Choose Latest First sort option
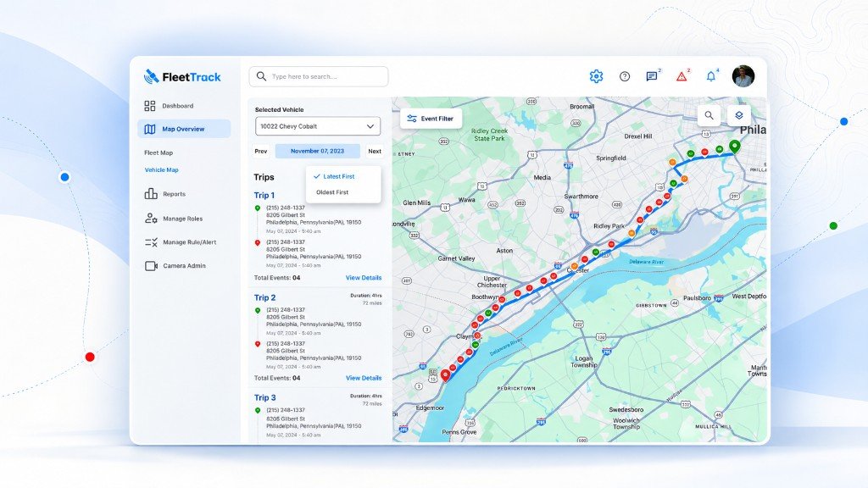The height and width of the screenshot is (488, 868). 339,176
